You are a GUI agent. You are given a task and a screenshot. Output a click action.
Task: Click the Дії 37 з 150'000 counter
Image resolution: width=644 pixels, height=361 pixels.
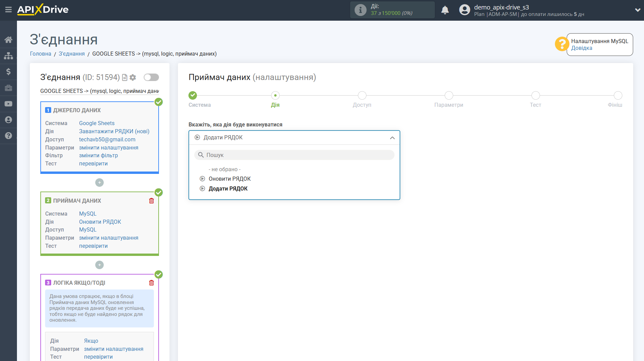pyautogui.click(x=393, y=10)
